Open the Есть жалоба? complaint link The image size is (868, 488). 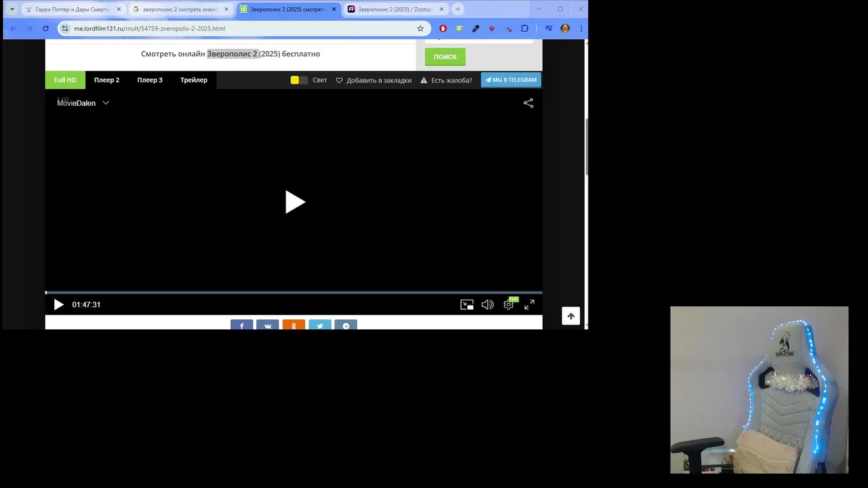446,80
